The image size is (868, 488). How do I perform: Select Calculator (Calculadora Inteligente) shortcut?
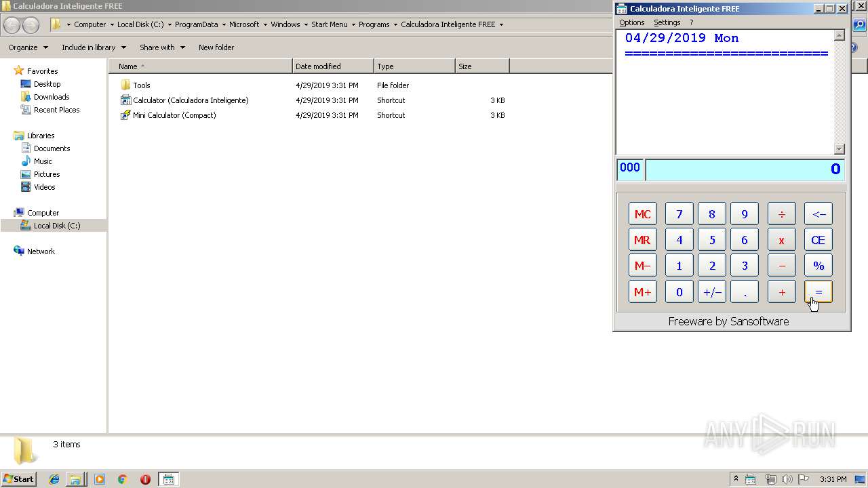[184, 100]
